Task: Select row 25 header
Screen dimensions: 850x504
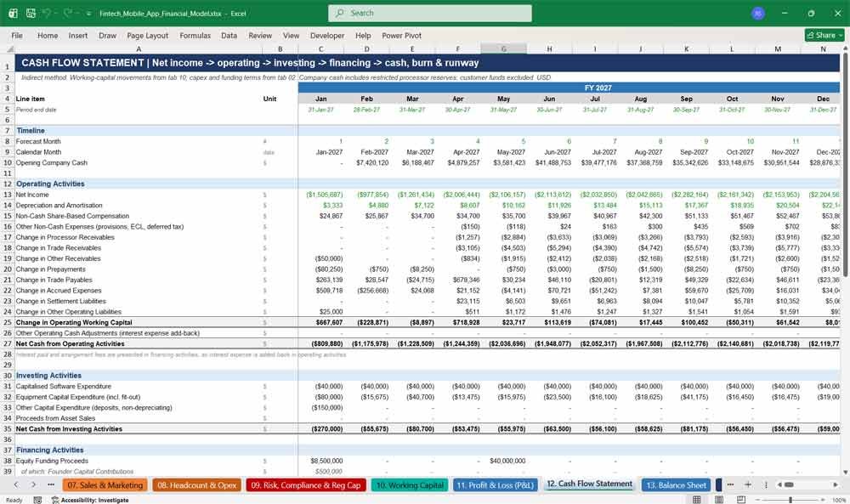Action: tap(8, 322)
